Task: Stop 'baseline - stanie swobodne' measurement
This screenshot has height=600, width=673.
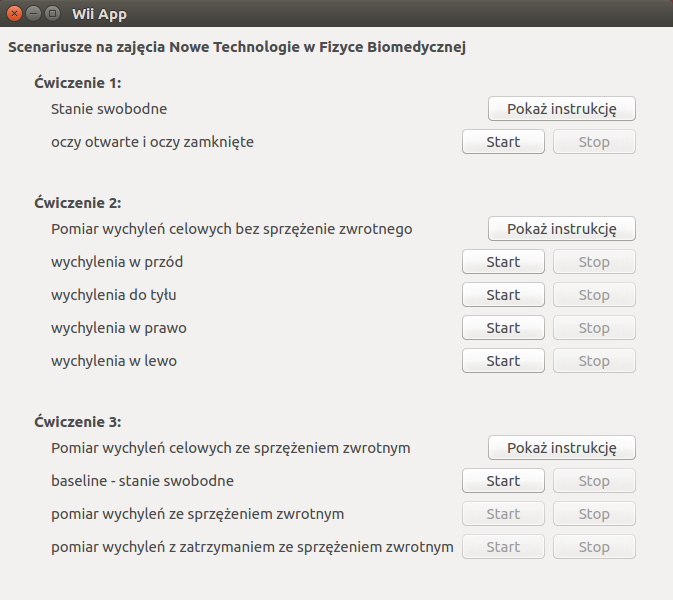Action: (594, 480)
